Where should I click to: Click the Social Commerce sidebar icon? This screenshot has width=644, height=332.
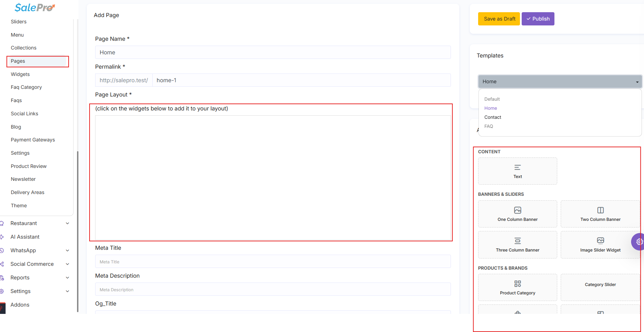pyautogui.click(x=2, y=264)
